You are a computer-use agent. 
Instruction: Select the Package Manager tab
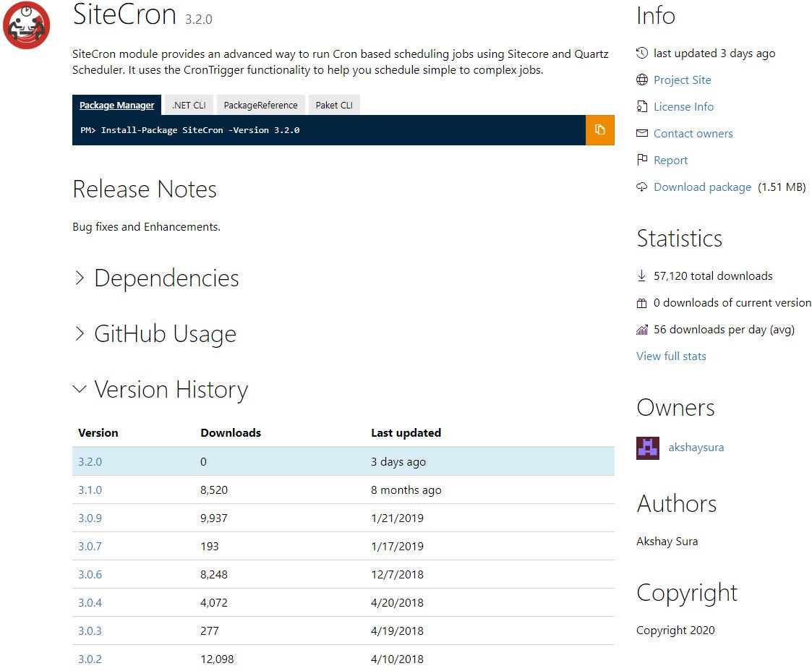pyautogui.click(x=116, y=106)
